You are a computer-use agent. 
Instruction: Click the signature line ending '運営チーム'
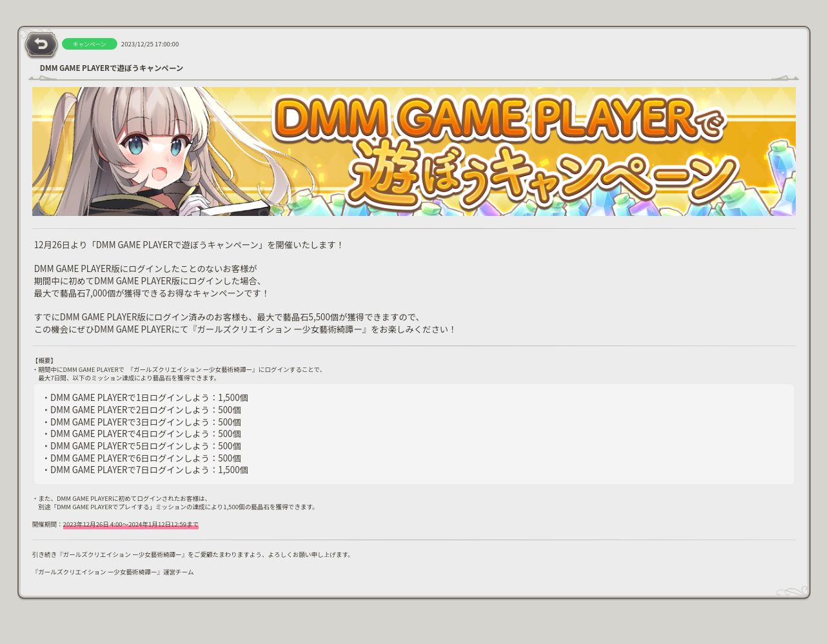click(113, 572)
